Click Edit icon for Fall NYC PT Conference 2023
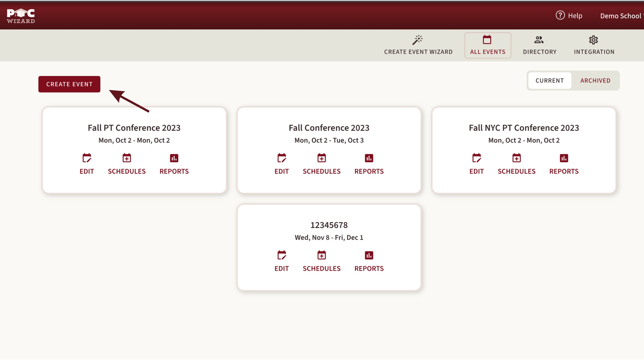 pos(477,158)
